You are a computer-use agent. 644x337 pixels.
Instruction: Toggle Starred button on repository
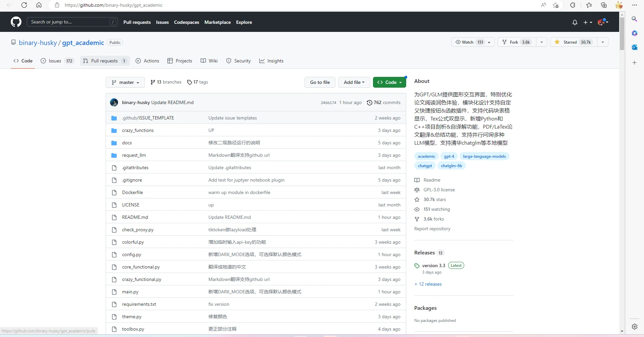(x=574, y=42)
